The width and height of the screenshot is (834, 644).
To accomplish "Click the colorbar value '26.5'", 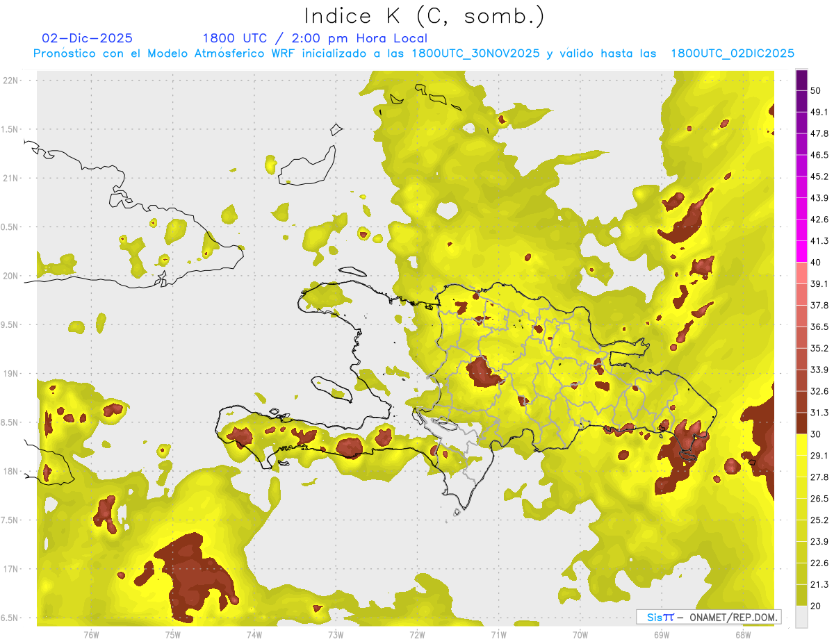I will [x=819, y=499].
